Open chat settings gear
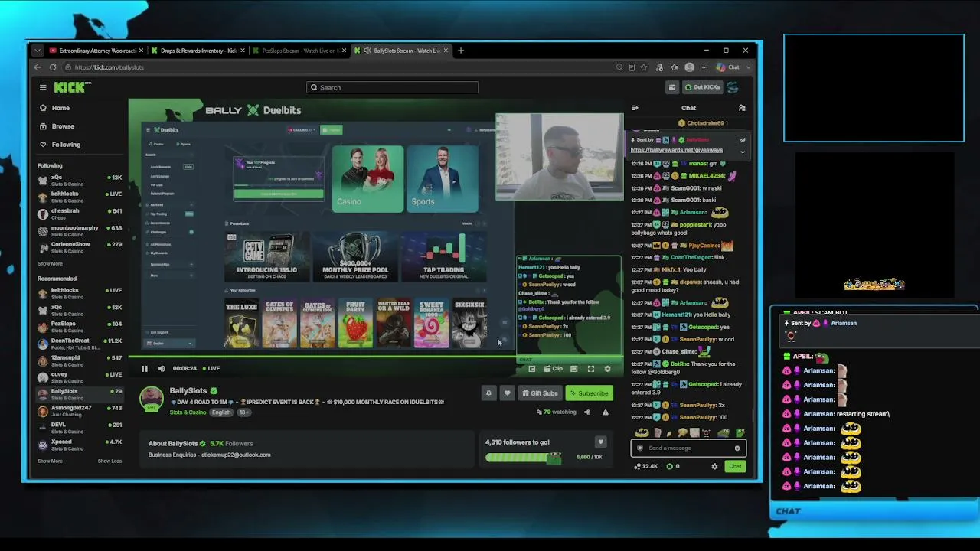Image resolution: width=980 pixels, height=551 pixels. tap(715, 466)
